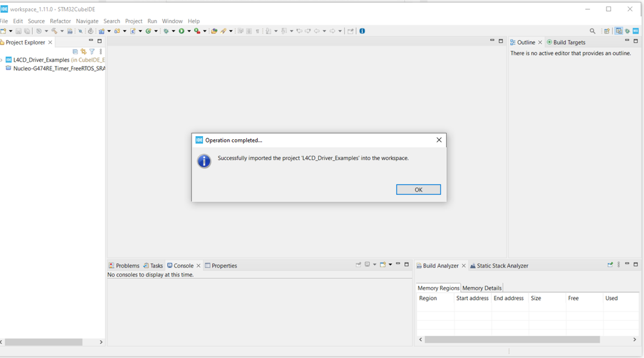This screenshot has height=358, width=644.
Task: Open Project Explorer view menu dots
Action: (101, 52)
